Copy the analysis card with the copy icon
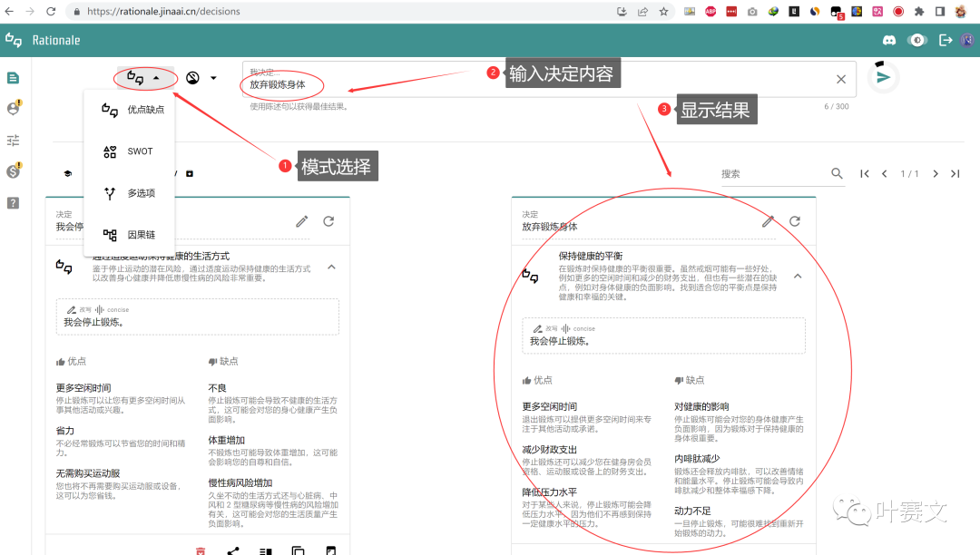The width and height of the screenshot is (980, 555). click(x=299, y=550)
